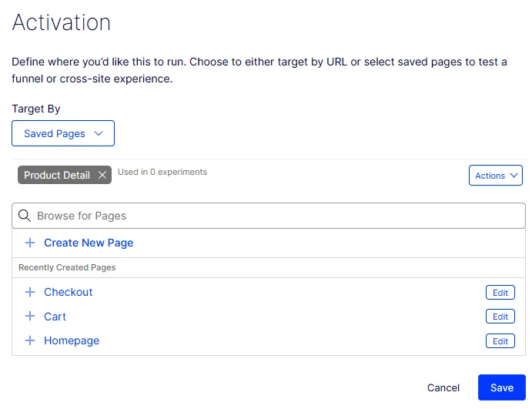
Task: Expand the Actions dropdown menu
Action: pyautogui.click(x=495, y=176)
